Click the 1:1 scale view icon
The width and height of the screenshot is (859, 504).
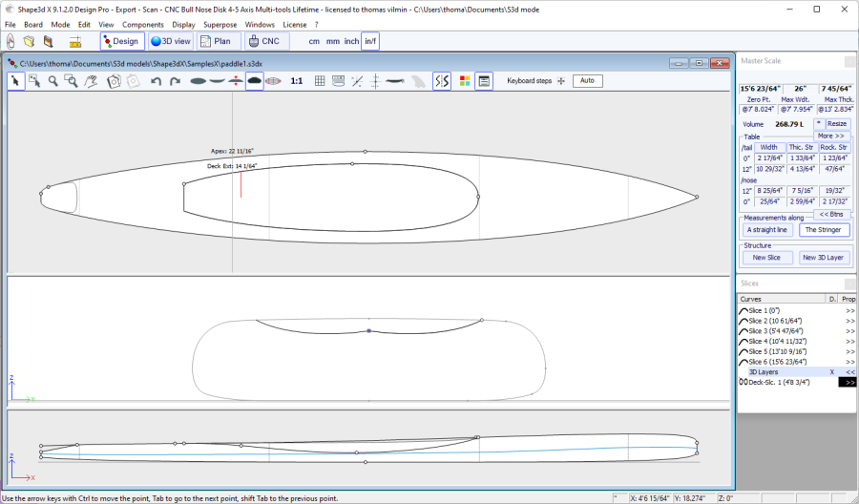pyautogui.click(x=297, y=81)
